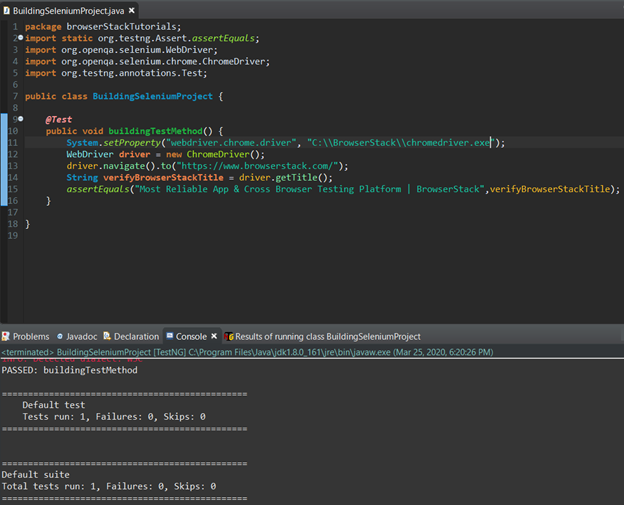Image resolution: width=624 pixels, height=505 pixels.
Task: Click the verifyBrowserStackTitle variable declaration on line 14
Action: (x=163, y=177)
